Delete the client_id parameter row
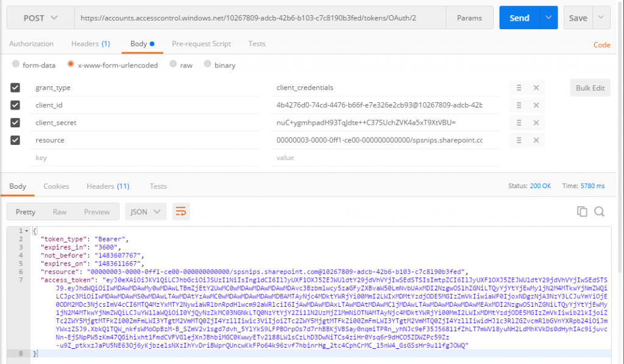This screenshot has height=364, width=624. (x=536, y=105)
